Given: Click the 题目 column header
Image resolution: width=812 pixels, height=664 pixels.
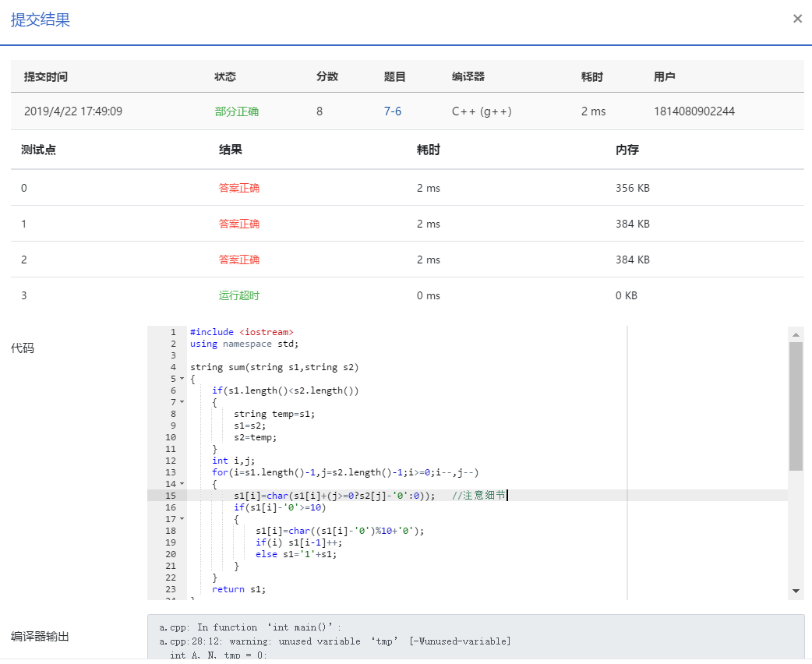Looking at the screenshot, I should [394, 76].
